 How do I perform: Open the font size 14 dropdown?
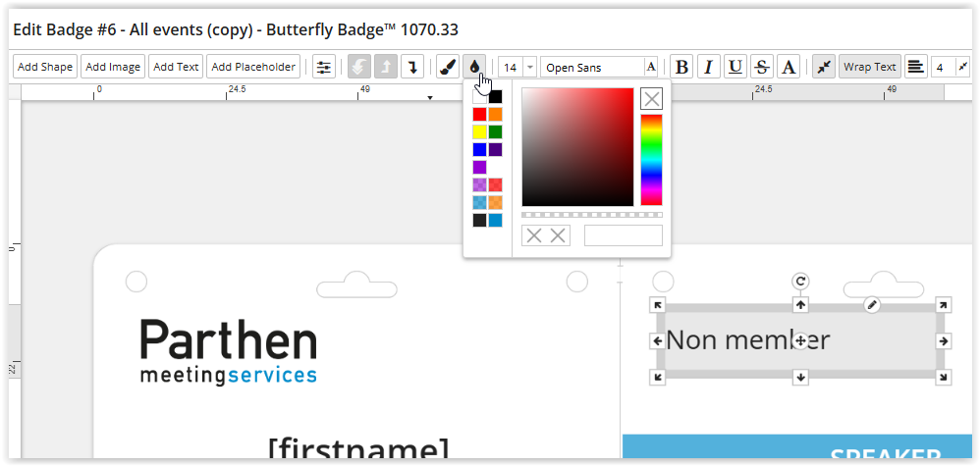click(x=530, y=67)
